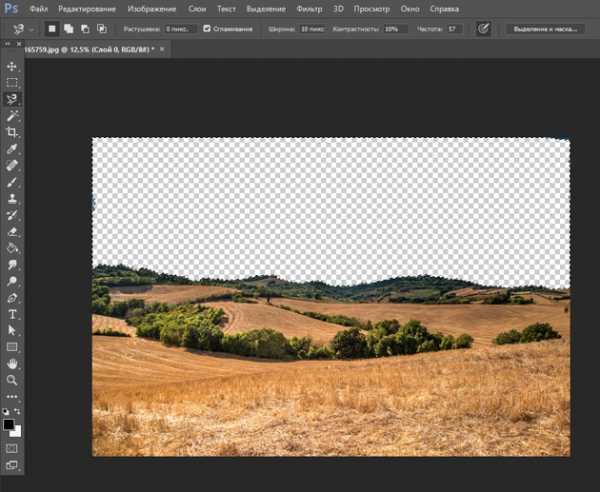Image resolution: width=600 pixels, height=492 pixels.
Task: Select the Brush tool
Action: [12, 182]
